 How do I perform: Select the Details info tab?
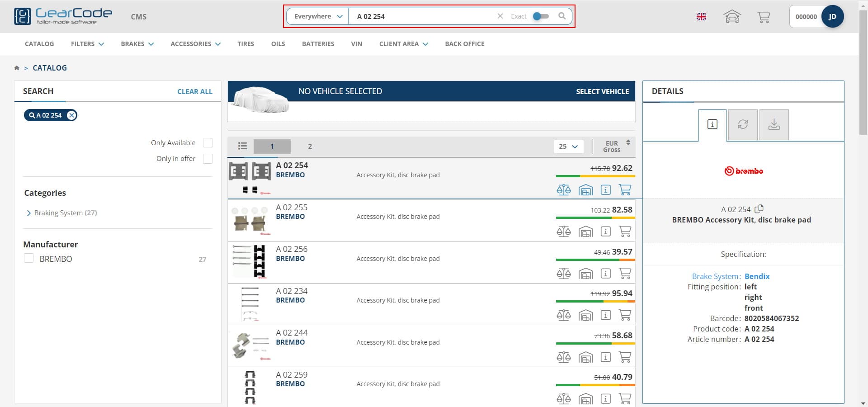pyautogui.click(x=712, y=124)
